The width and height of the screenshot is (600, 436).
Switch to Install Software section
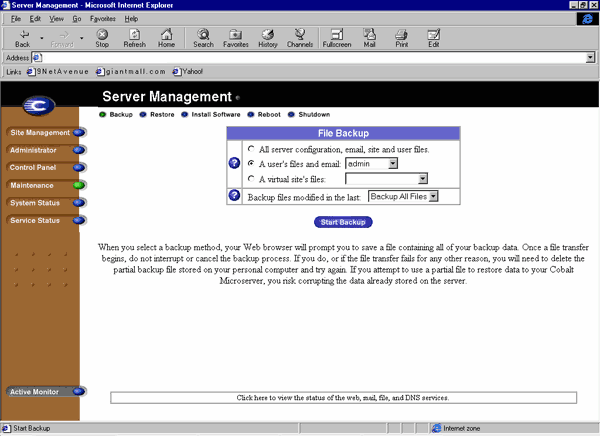click(x=211, y=114)
